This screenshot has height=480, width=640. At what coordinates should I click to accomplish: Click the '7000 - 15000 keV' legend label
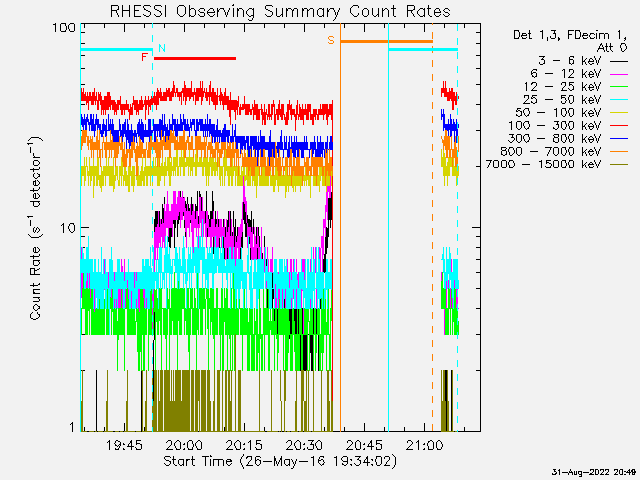[543, 164]
